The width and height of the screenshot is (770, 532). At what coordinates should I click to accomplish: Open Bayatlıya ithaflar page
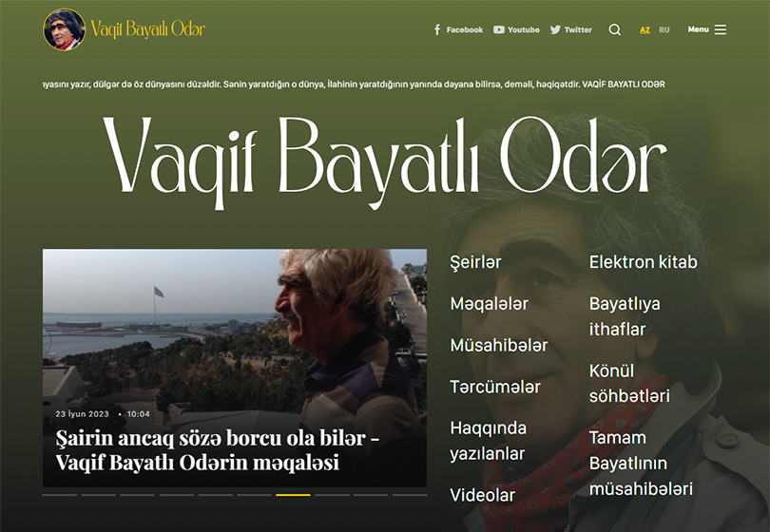pos(625,316)
